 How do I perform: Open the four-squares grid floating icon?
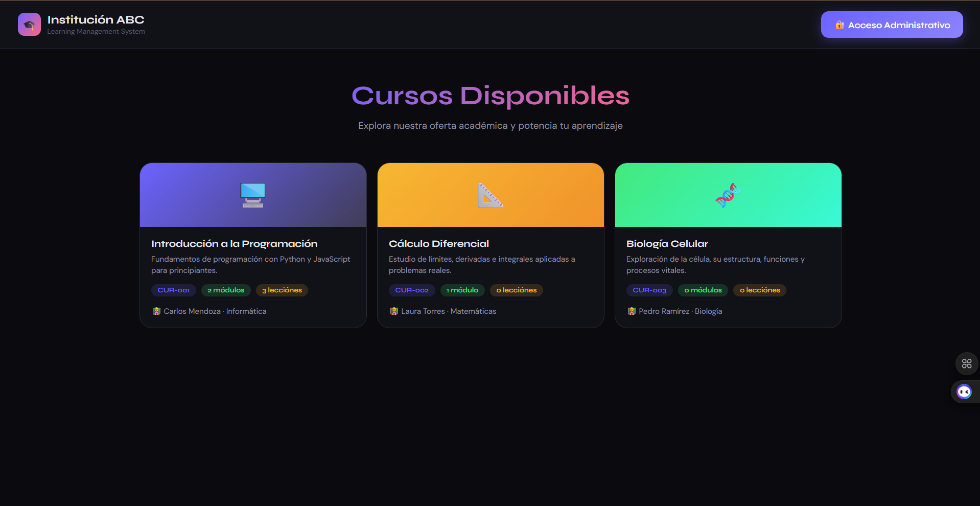click(967, 363)
